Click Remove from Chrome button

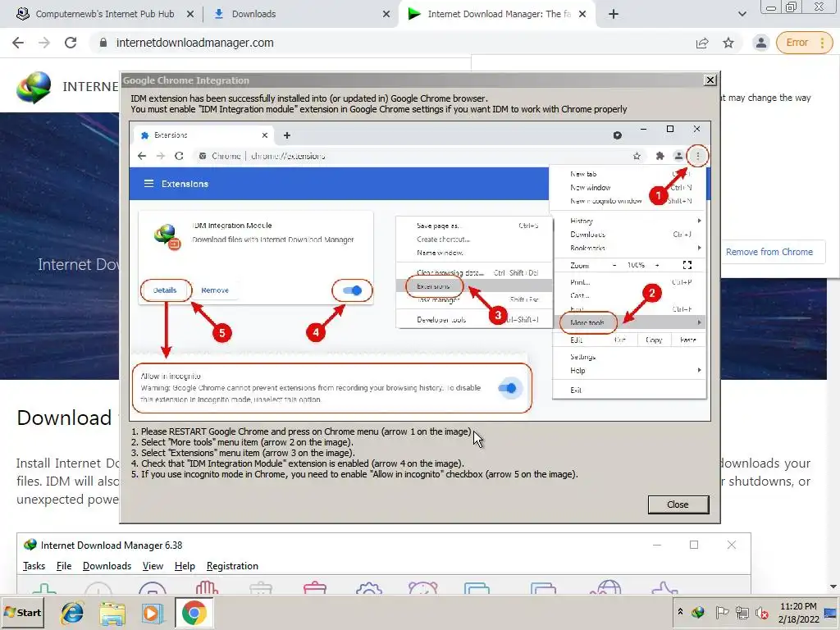(769, 252)
